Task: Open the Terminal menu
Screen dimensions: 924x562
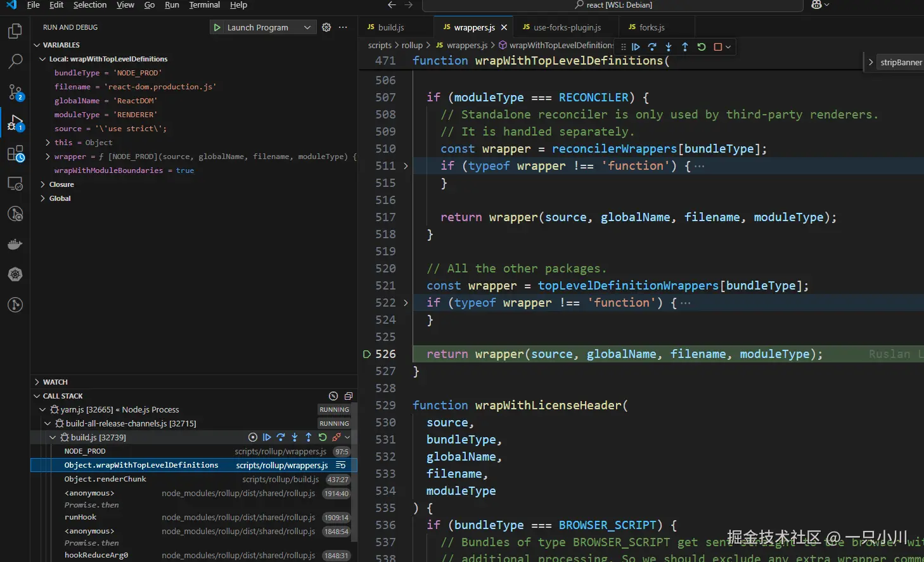Action: coord(204,5)
